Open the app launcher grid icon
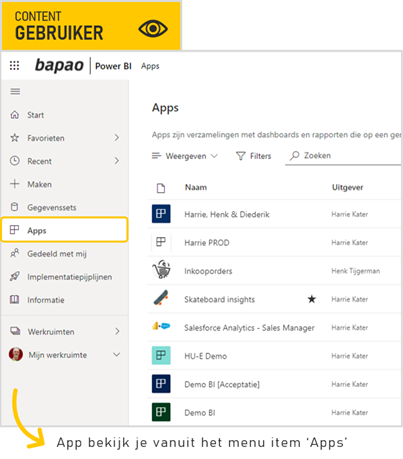403x459 pixels. [14, 66]
